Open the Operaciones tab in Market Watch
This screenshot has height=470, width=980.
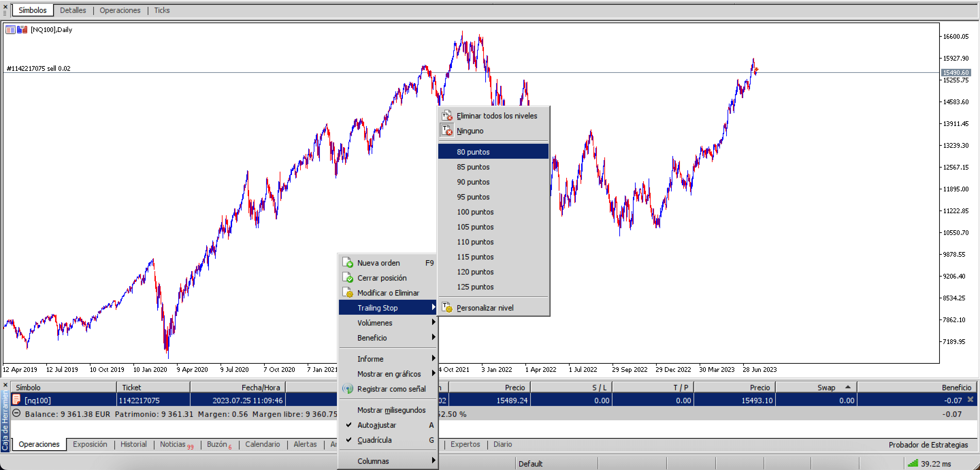coord(120,10)
